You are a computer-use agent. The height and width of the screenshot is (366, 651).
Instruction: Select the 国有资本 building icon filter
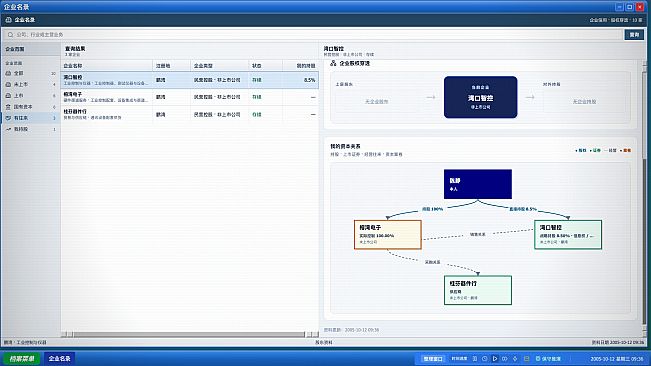pos(8,107)
